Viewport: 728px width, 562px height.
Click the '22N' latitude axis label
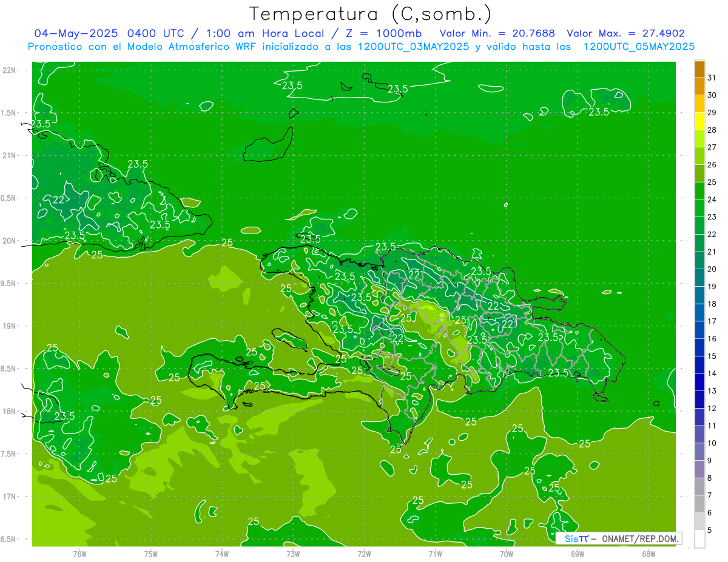pos(9,70)
